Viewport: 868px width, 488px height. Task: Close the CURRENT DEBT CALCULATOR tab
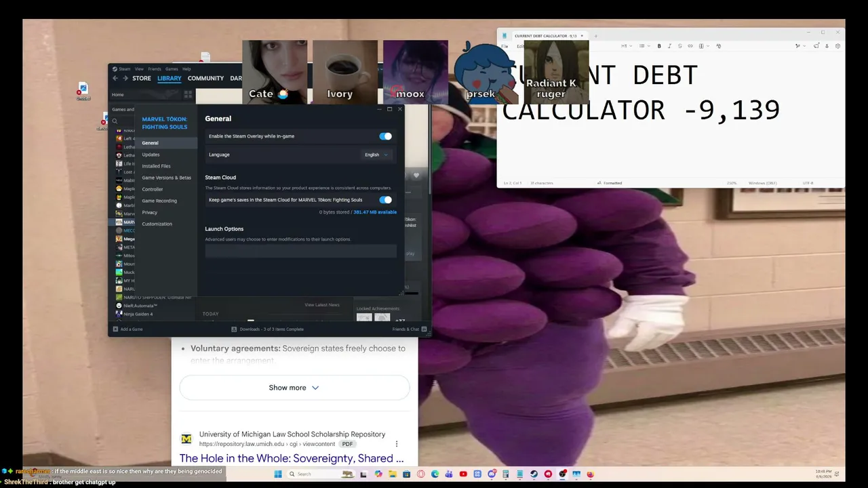click(x=582, y=36)
